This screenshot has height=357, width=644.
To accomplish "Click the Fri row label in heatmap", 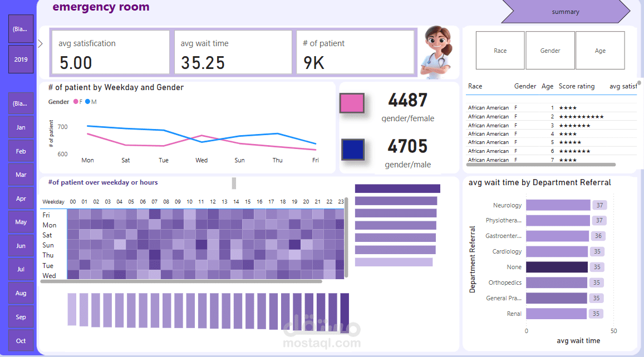I will point(46,215).
